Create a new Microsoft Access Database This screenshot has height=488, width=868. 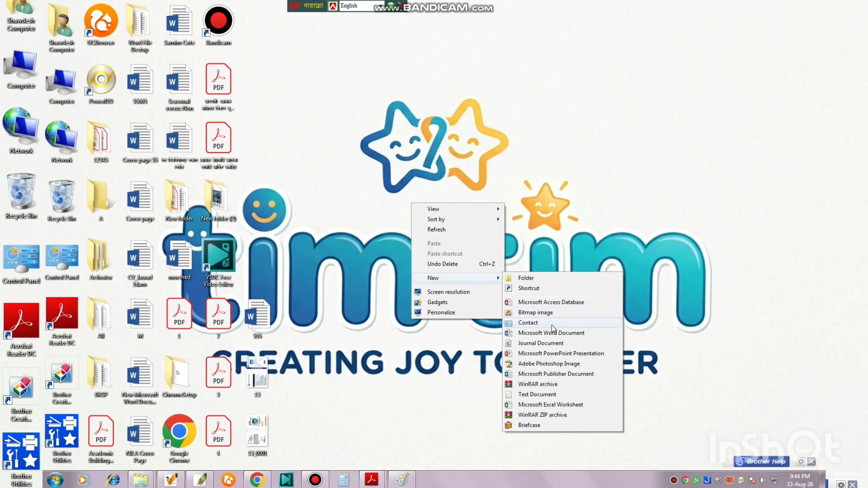(563, 302)
